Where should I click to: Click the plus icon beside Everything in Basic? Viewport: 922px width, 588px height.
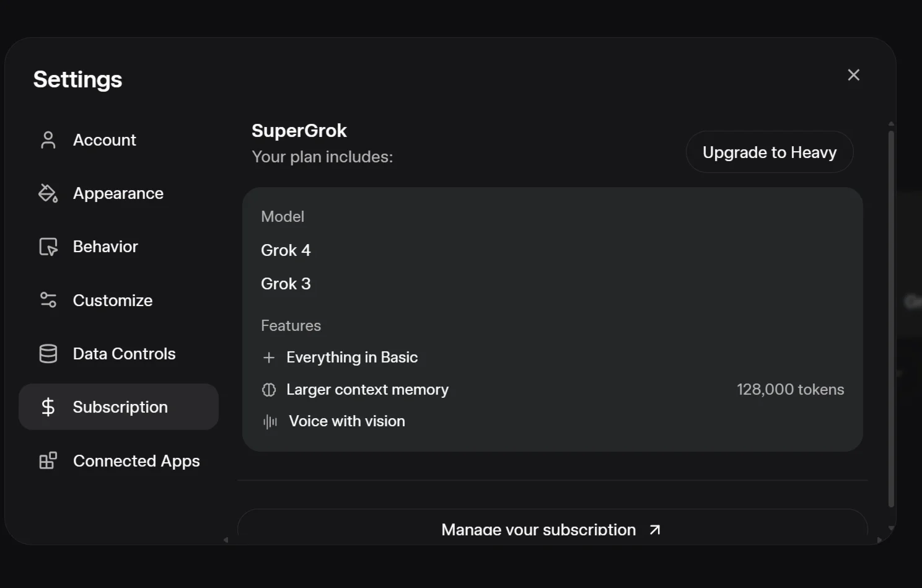click(x=269, y=358)
